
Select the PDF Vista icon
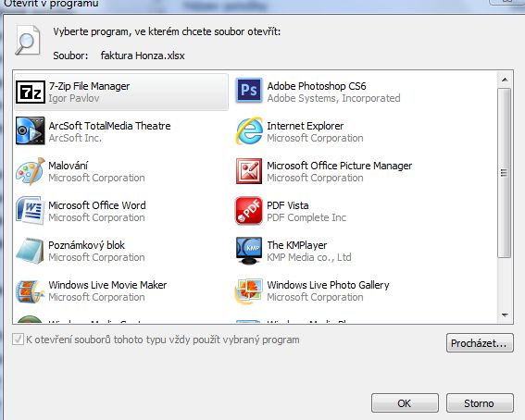(x=249, y=211)
